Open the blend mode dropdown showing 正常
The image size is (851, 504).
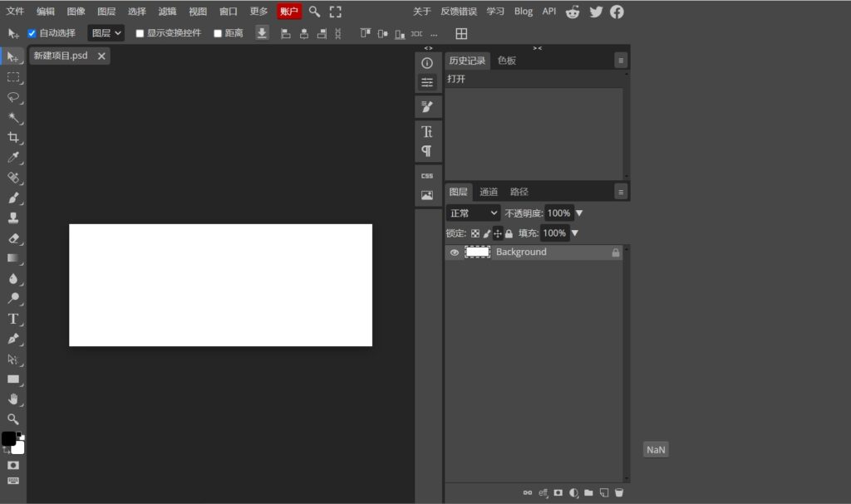coord(472,213)
